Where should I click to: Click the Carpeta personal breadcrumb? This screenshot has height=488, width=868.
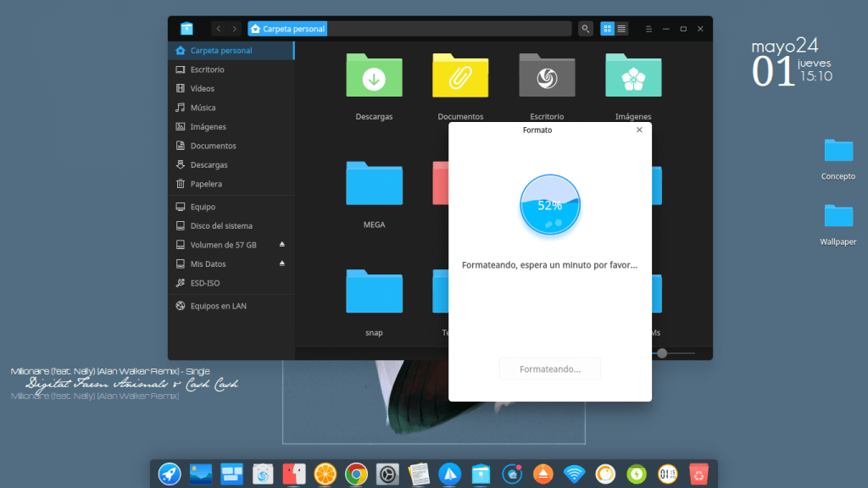[x=288, y=29]
